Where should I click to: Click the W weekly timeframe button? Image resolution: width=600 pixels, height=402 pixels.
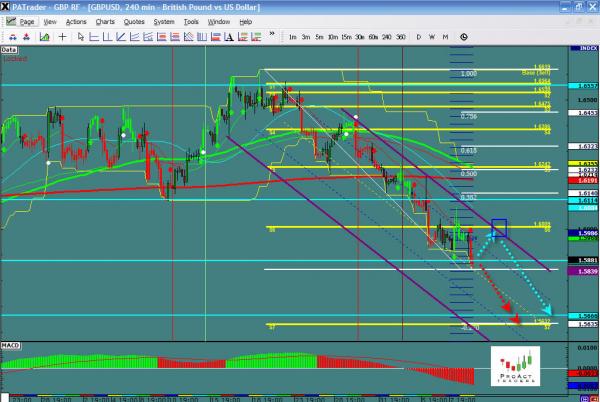coord(432,36)
